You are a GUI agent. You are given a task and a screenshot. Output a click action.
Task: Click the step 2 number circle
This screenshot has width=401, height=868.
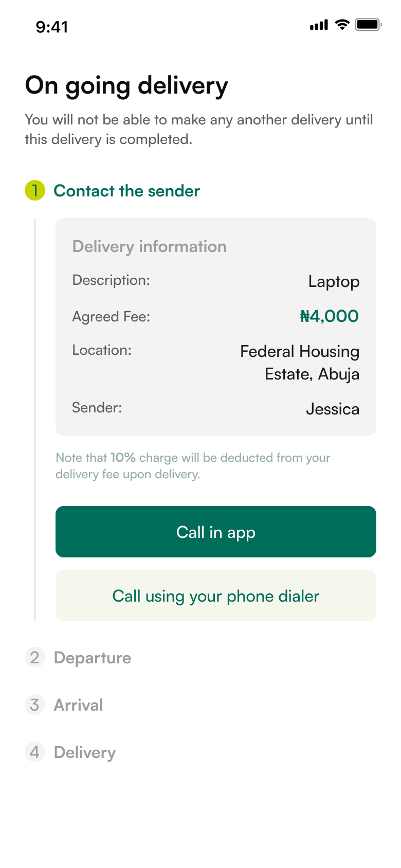click(x=34, y=658)
